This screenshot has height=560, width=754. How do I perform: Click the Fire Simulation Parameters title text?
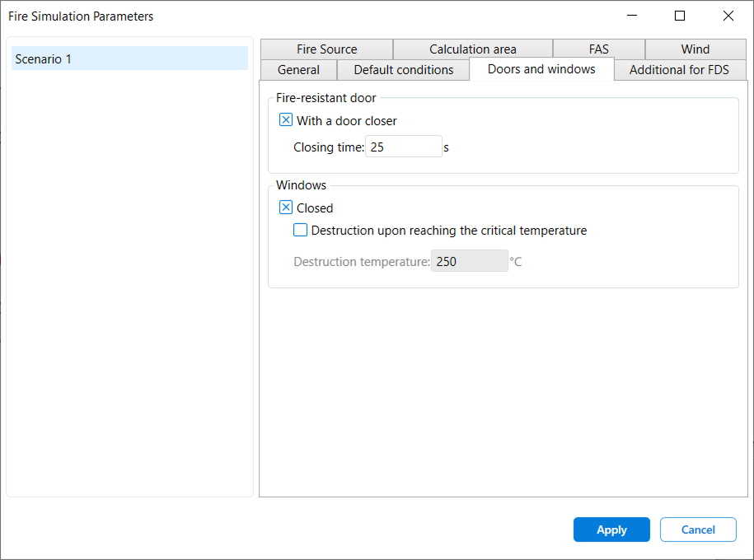pyautogui.click(x=81, y=16)
